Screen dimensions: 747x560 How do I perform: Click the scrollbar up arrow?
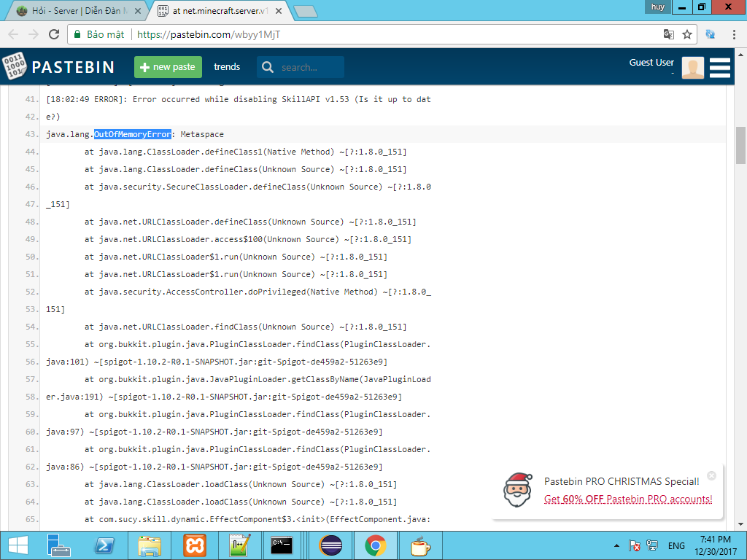pos(741,53)
